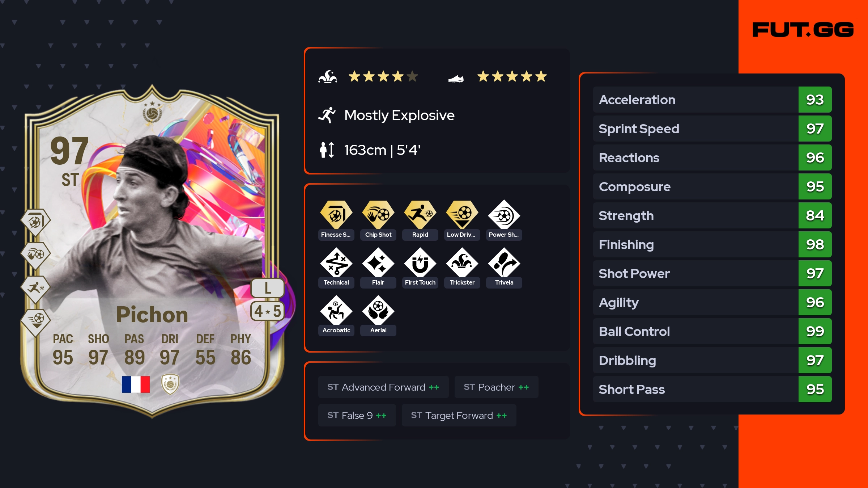Click the ST Target Forward role
868x488 pixels.
point(459,415)
